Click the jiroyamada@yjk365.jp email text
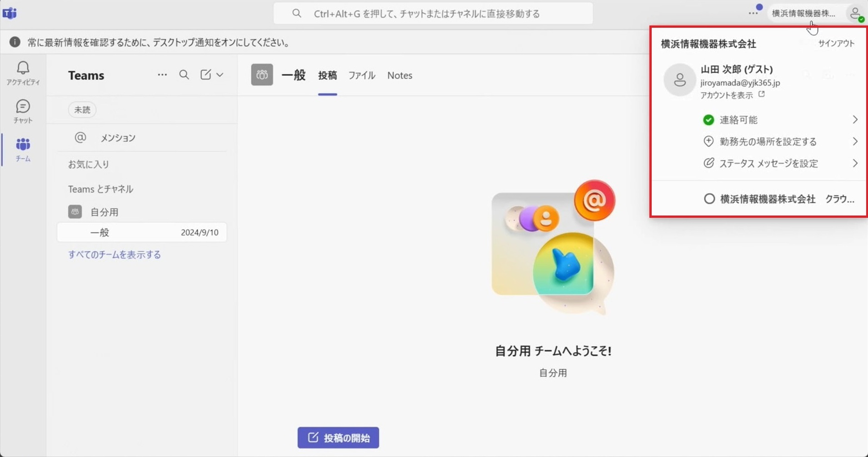Image resolution: width=868 pixels, height=457 pixels. (x=740, y=83)
